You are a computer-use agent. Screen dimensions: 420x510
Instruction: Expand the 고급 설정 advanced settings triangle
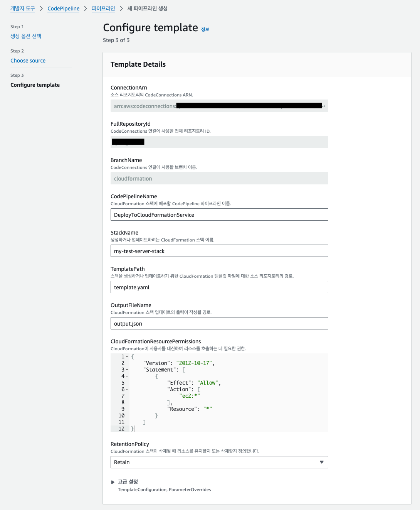coord(113,482)
